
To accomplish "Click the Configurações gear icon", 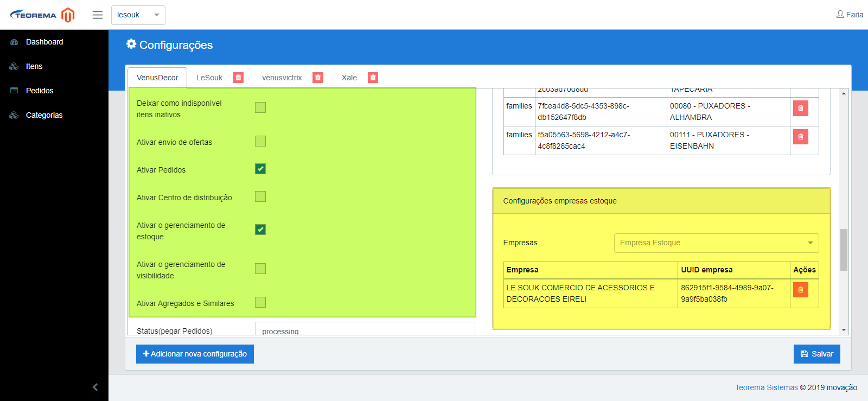I will point(131,44).
